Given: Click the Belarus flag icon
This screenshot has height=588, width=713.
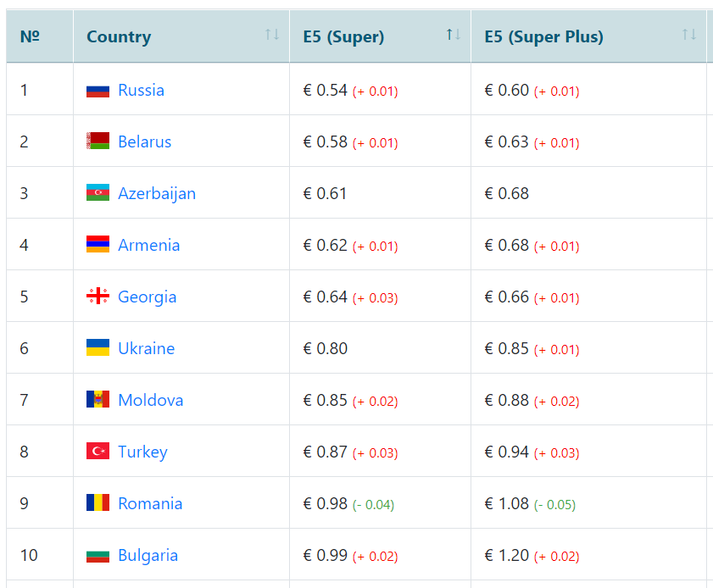Looking at the screenshot, I should pyautogui.click(x=97, y=141).
